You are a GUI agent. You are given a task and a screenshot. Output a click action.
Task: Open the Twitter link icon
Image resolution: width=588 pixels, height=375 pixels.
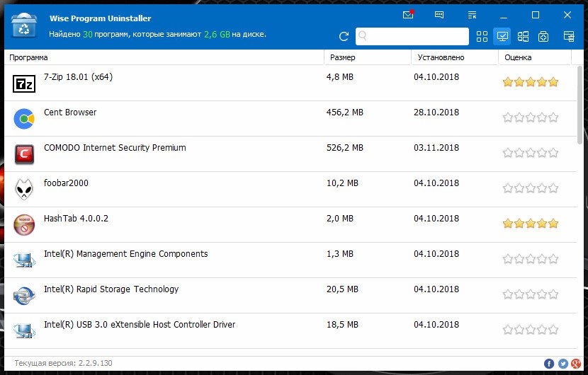tap(563, 364)
